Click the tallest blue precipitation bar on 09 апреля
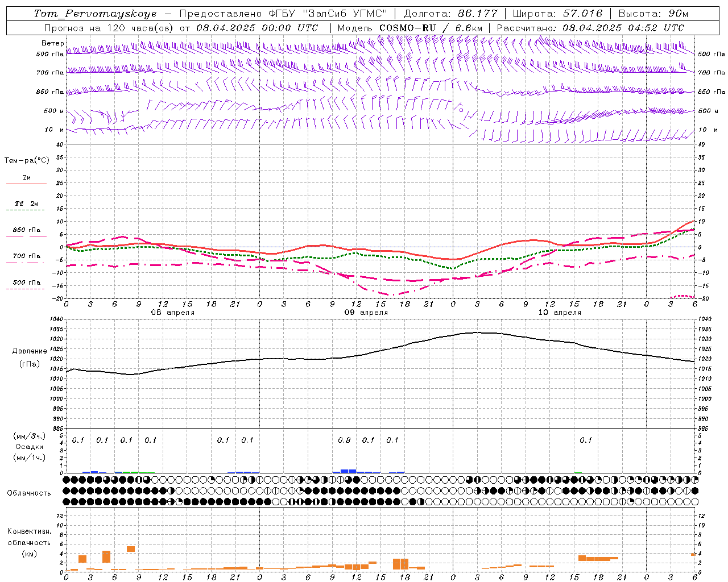The image size is (728, 582). click(x=348, y=471)
